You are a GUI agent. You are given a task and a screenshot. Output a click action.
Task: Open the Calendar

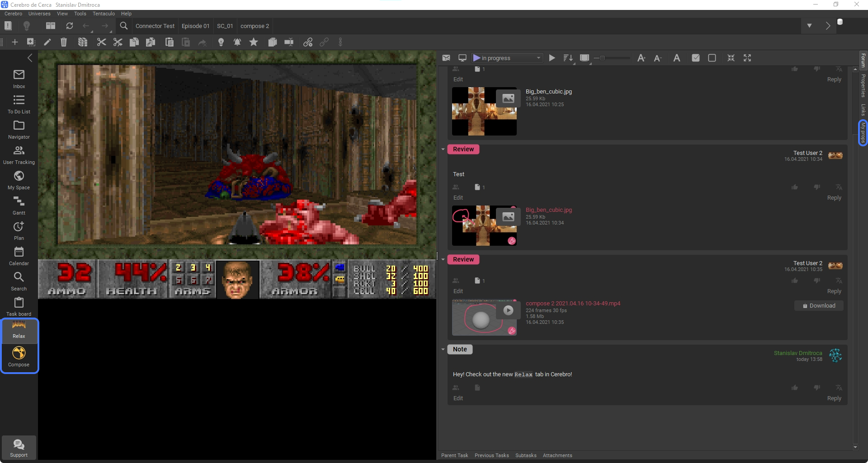tap(19, 256)
